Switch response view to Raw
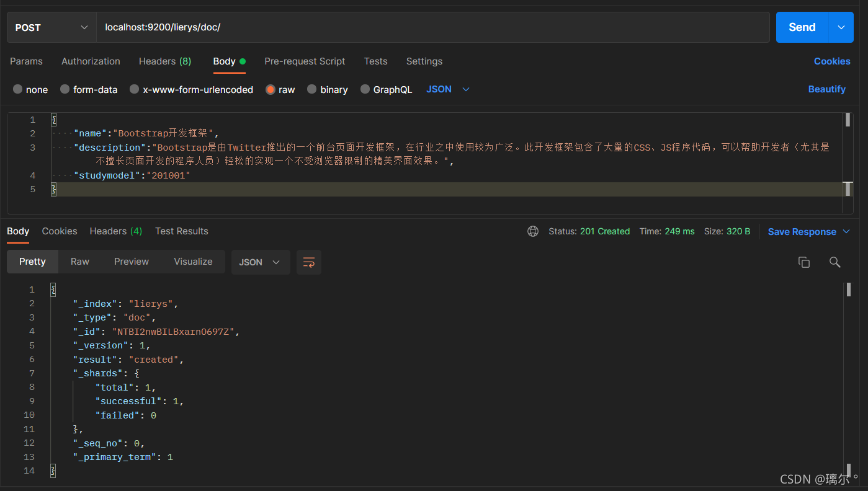The width and height of the screenshot is (868, 491). [x=80, y=262]
